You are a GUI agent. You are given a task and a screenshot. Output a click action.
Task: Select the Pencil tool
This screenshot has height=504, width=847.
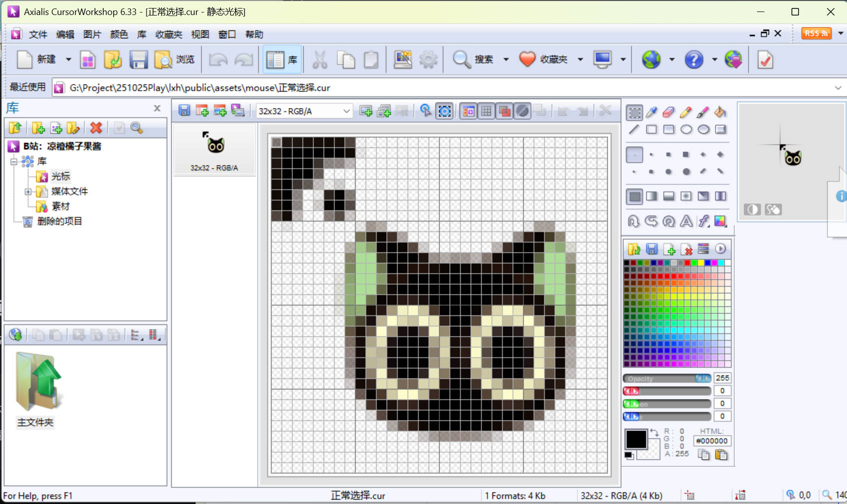click(x=686, y=112)
